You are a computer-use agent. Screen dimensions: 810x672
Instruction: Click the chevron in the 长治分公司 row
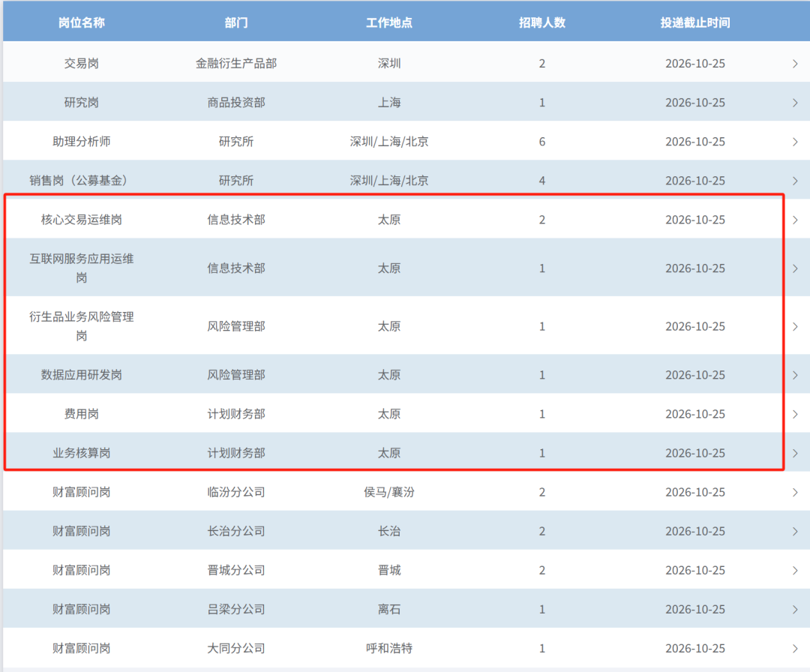795,532
